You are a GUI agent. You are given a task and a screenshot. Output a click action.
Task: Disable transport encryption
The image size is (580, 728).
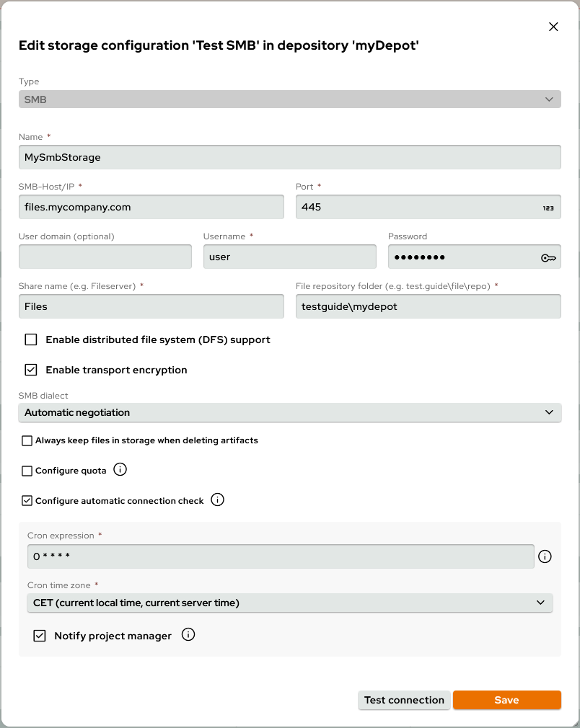30,369
